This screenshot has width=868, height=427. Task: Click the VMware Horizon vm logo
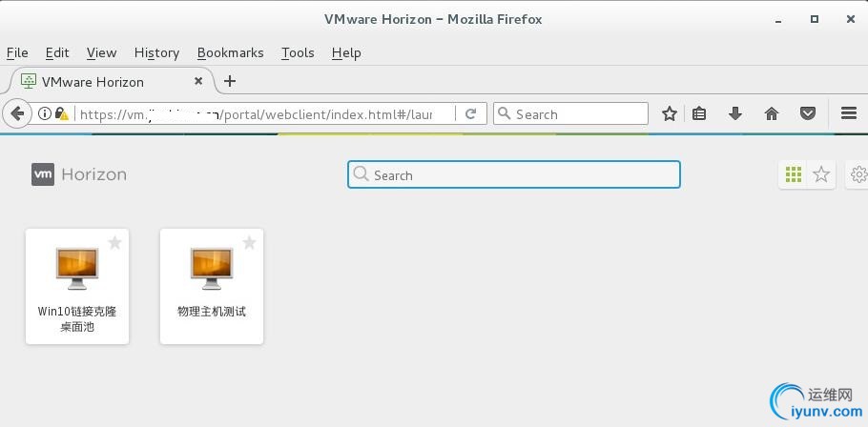click(43, 174)
